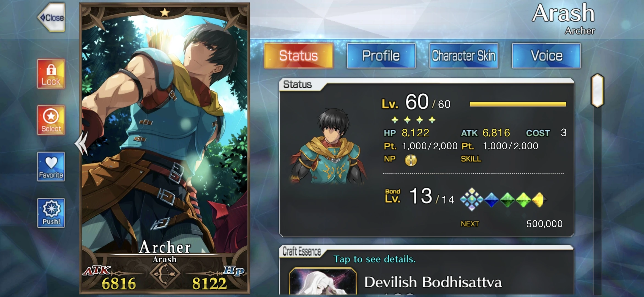Toggle the Favorite heart button
This screenshot has height=297, width=644.
[51, 167]
